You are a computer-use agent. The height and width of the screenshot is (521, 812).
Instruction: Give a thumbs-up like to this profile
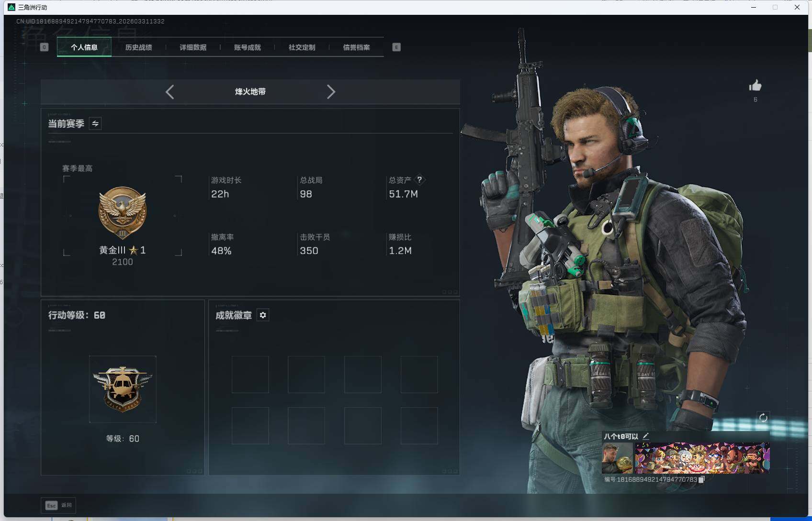coord(755,86)
